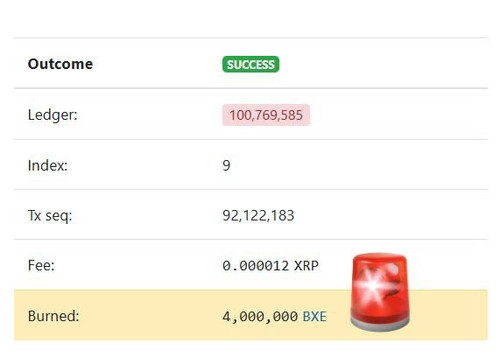The width and height of the screenshot is (500, 363).
Task: Select the Tx seq value 92,122,183
Action: pyautogui.click(x=258, y=216)
